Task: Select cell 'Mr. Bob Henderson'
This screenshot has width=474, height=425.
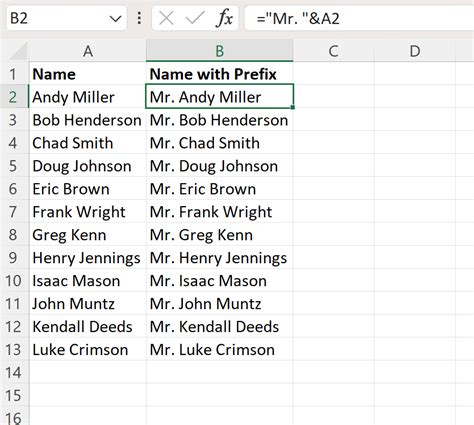Action: click(220, 120)
